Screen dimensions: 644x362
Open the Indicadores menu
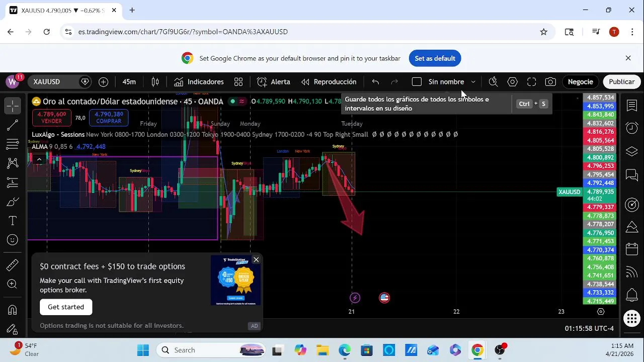(x=199, y=82)
